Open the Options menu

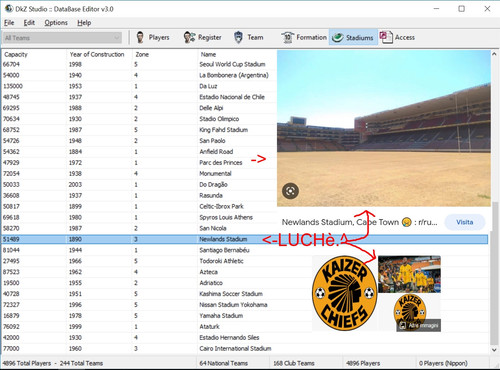point(56,23)
